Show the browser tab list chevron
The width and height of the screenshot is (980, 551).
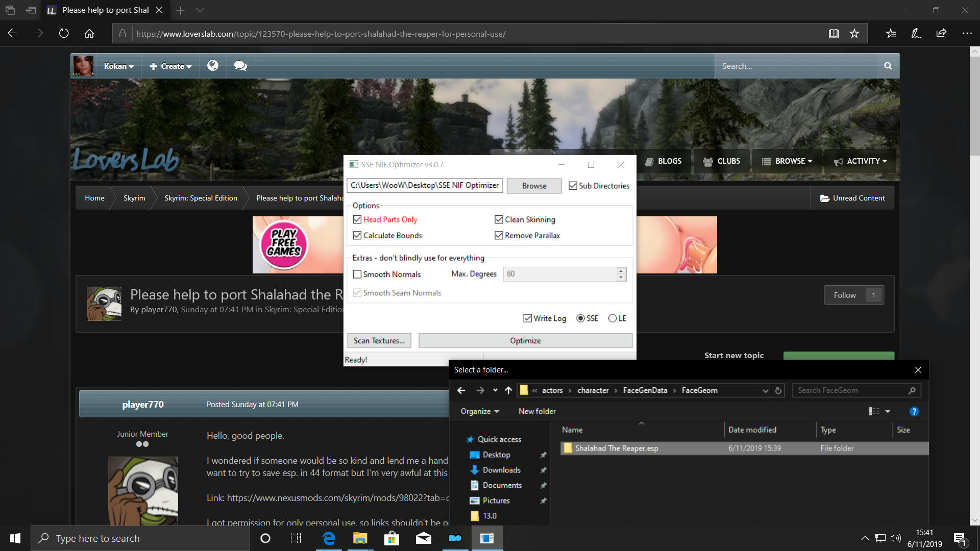tap(200, 10)
